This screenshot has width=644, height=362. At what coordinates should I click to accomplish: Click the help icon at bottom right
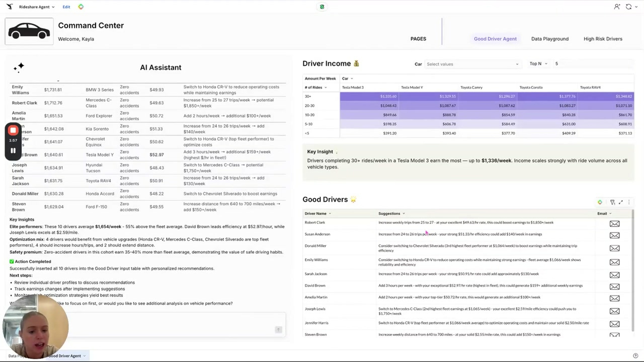point(635,356)
